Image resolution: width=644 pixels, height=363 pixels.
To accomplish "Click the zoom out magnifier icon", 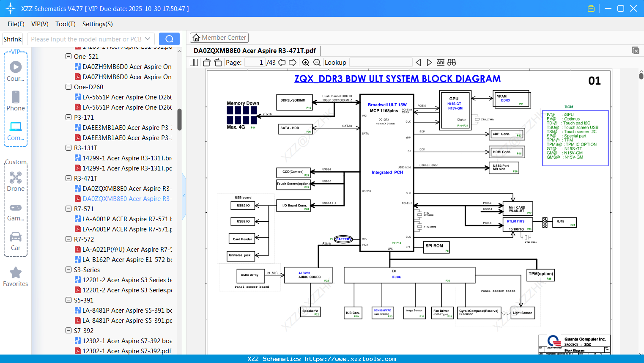I will (x=317, y=63).
